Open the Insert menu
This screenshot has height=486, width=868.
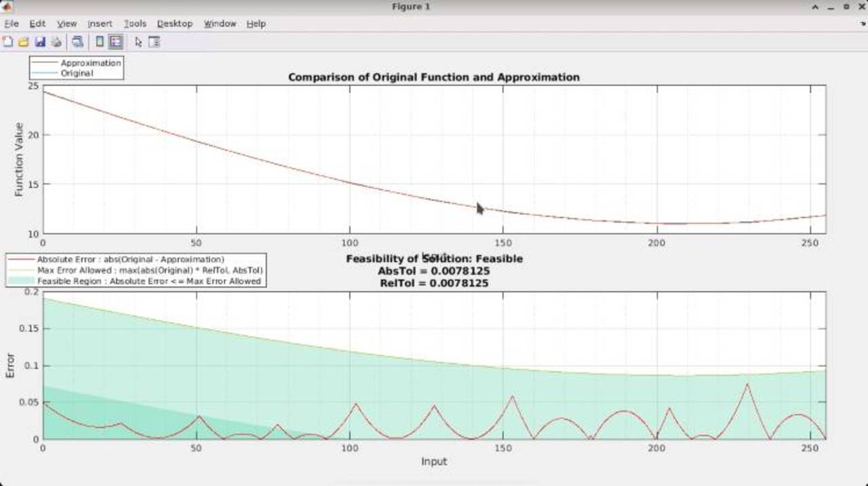(100, 24)
